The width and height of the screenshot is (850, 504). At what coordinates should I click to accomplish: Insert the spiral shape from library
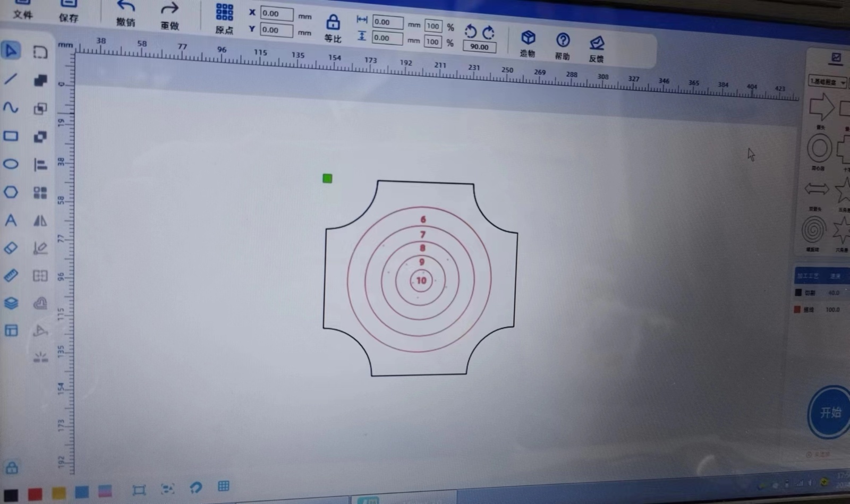(813, 230)
